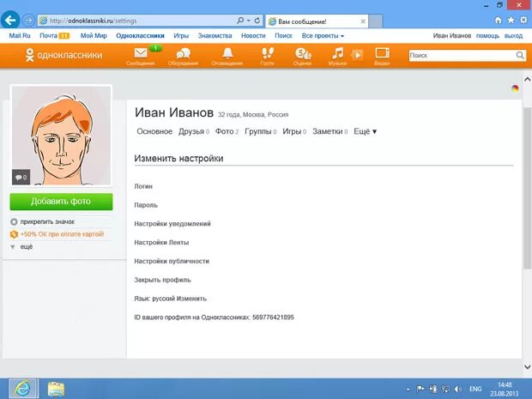Close the Вам сообщение browser tab
The height and width of the screenshot is (399, 532).
click(x=363, y=21)
